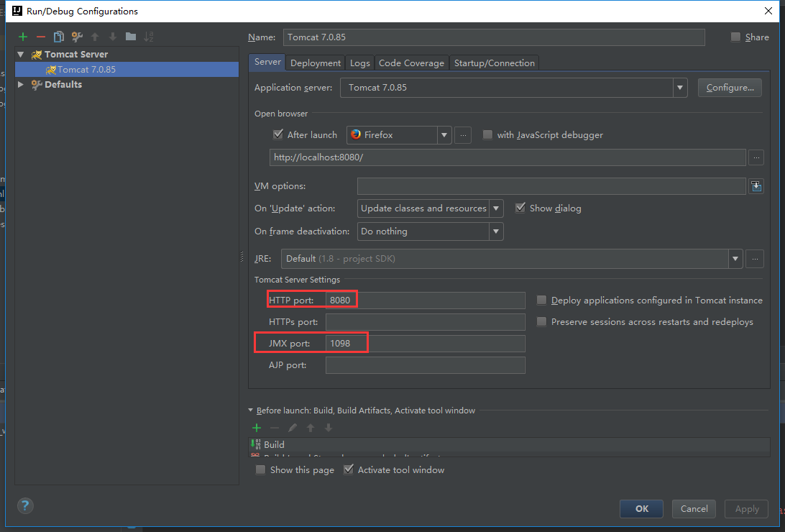Screen dimensions: 785x532
Task: Open the Code Coverage tab
Action: click(x=411, y=63)
